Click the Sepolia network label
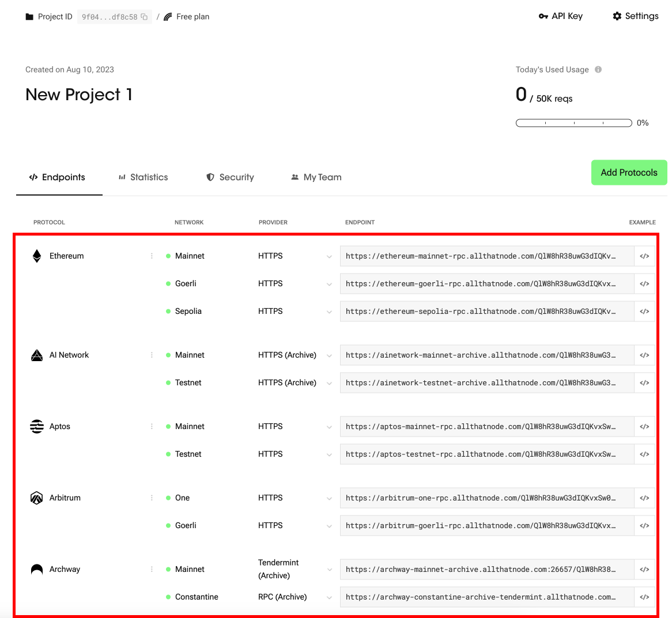 (188, 312)
